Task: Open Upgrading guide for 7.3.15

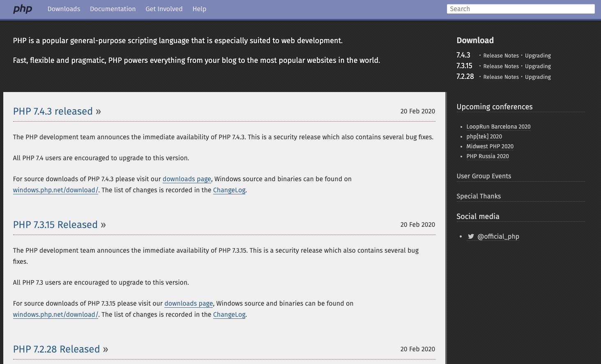Action: [x=538, y=66]
